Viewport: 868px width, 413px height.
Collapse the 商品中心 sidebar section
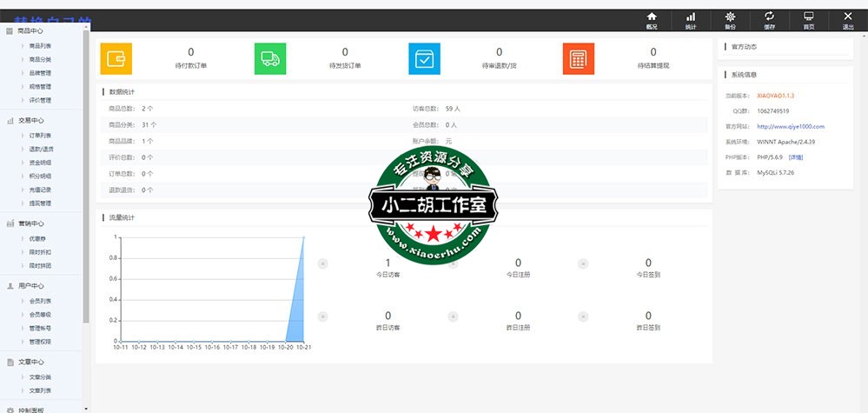tap(30, 30)
